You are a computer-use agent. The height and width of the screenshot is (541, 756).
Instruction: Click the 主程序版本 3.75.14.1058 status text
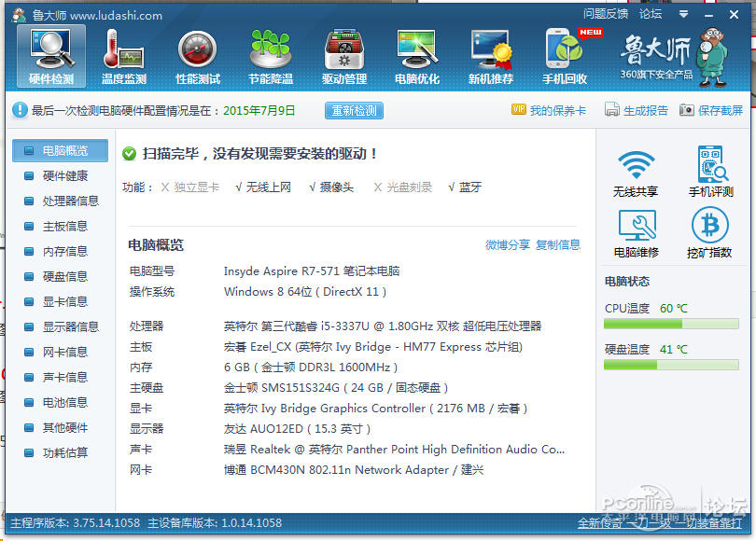click(76, 522)
